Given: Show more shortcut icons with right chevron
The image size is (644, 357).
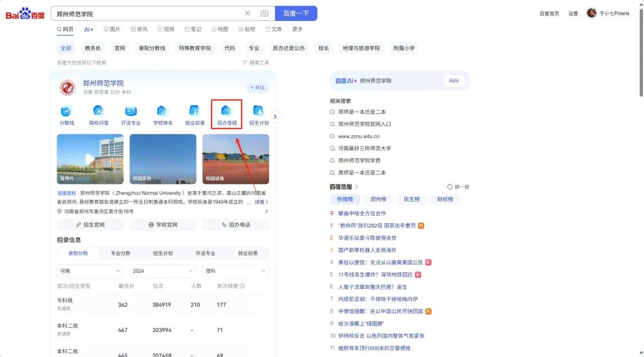Looking at the screenshot, I should [x=275, y=117].
